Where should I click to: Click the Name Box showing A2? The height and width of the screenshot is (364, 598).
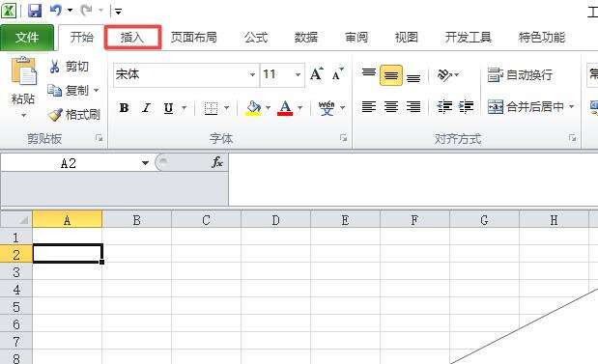pos(69,163)
